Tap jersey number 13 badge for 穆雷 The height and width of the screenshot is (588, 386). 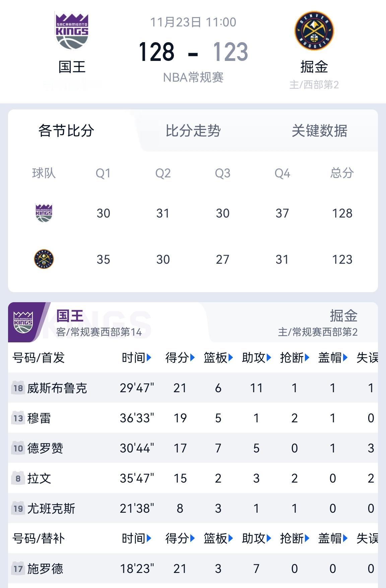tap(18, 418)
